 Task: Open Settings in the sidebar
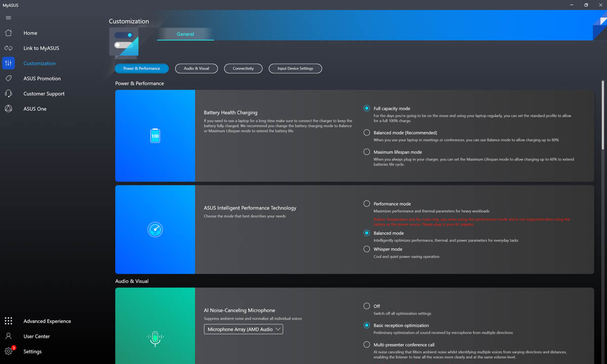(32, 351)
